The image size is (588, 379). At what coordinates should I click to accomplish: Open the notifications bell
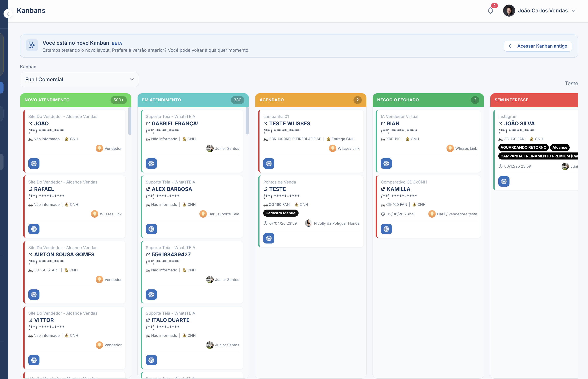[x=490, y=11]
